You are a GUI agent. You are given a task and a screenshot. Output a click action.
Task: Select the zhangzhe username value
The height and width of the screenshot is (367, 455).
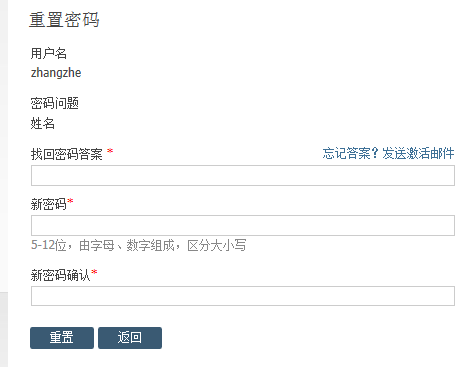point(56,73)
